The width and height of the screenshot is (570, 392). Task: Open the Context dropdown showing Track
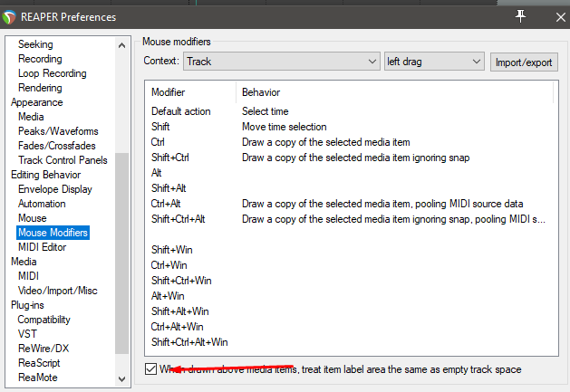point(282,61)
